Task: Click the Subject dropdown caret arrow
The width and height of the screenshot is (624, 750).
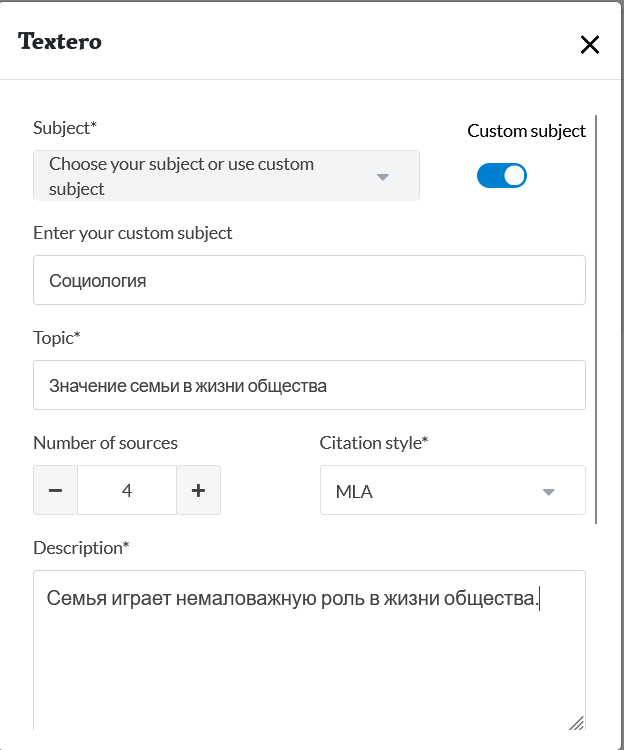Action: pyautogui.click(x=382, y=177)
